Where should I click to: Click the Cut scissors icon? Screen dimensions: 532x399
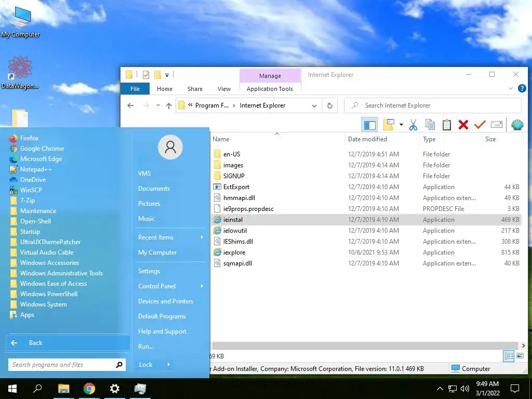point(413,125)
